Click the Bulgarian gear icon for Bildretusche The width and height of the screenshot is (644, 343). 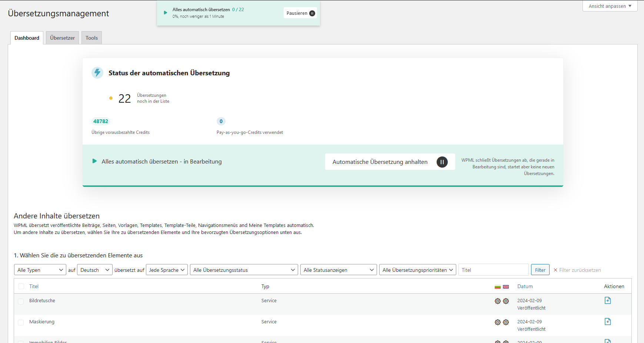[497, 301]
